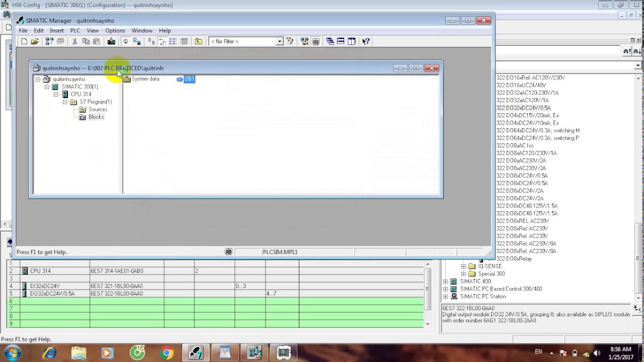The width and height of the screenshot is (644, 362).
Task: Cut selection with scissors icon
Action: point(74,41)
